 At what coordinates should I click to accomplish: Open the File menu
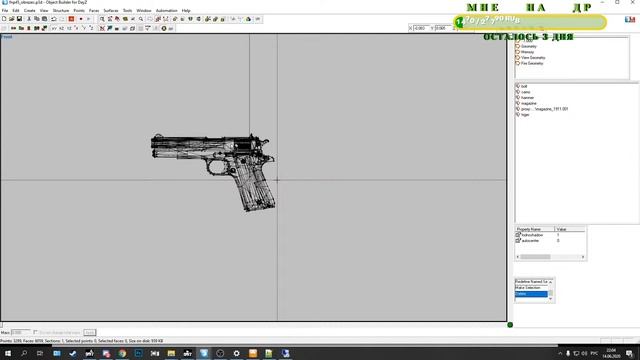click(x=5, y=11)
